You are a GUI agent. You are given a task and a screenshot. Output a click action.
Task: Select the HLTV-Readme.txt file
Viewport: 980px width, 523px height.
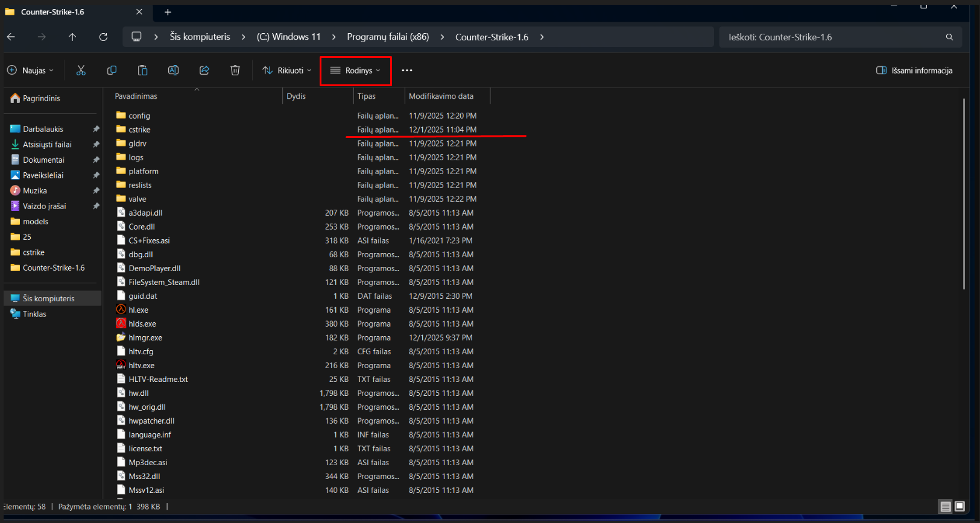tap(158, 379)
